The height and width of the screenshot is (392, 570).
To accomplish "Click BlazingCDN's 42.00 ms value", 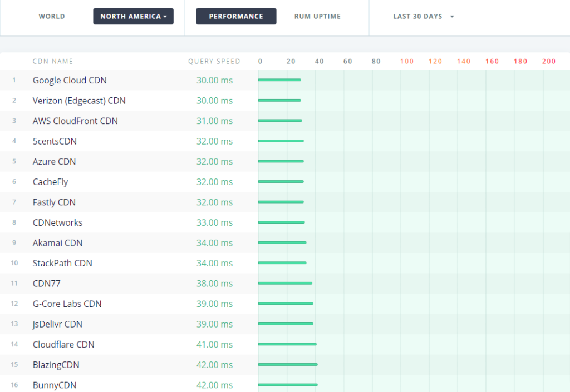I will tap(214, 365).
